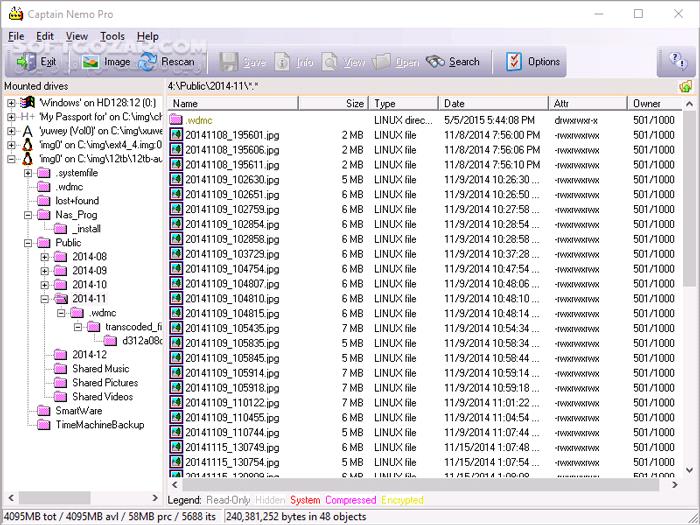This screenshot has width=700, height=525.
Task: Rescan the mounted drives
Action: click(x=167, y=62)
